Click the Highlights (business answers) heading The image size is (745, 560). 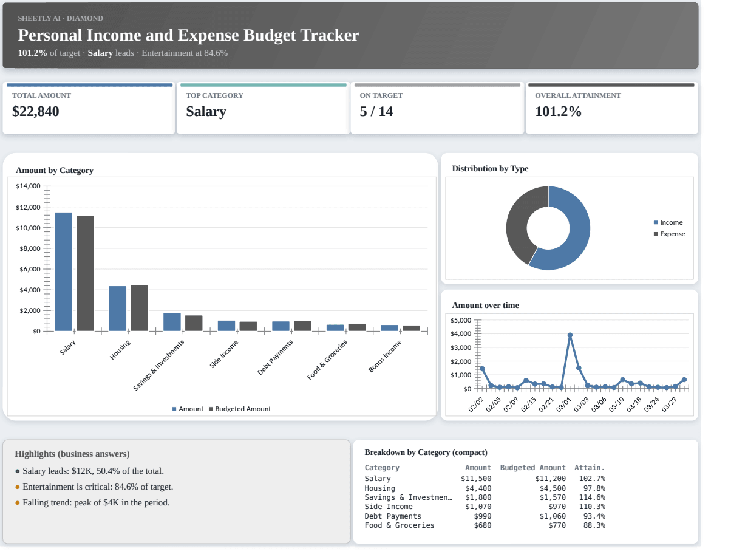(72, 454)
